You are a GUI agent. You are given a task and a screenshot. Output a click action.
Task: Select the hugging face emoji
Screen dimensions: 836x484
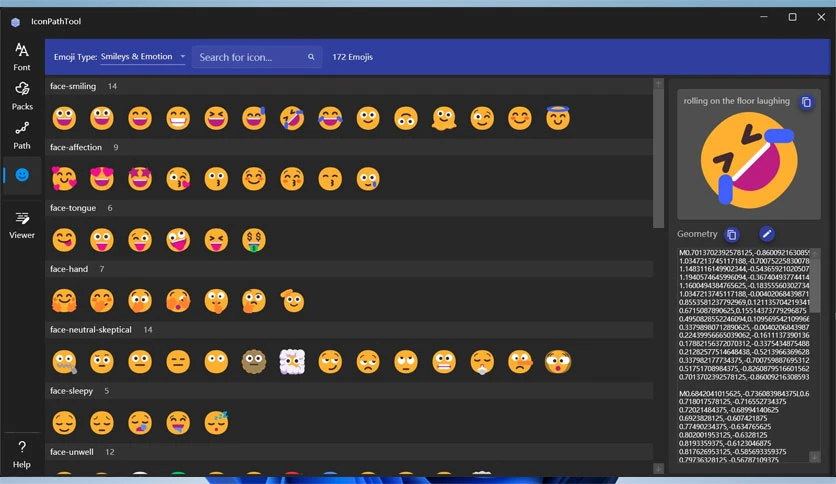coord(64,301)
